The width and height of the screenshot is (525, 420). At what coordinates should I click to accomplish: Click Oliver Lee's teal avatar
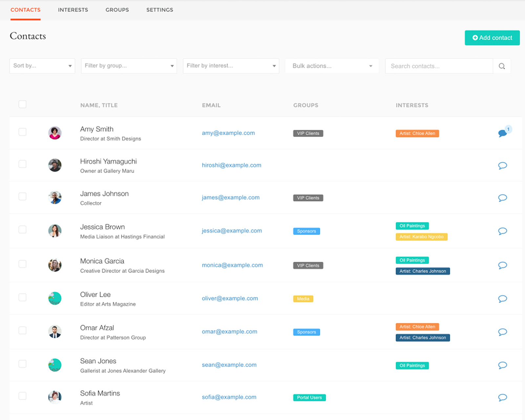[x=55, y=298]
